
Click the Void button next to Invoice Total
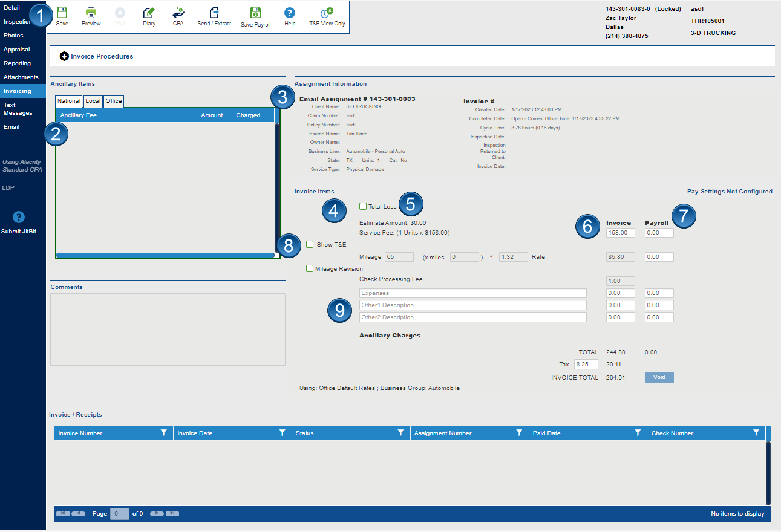pos(659,377)
